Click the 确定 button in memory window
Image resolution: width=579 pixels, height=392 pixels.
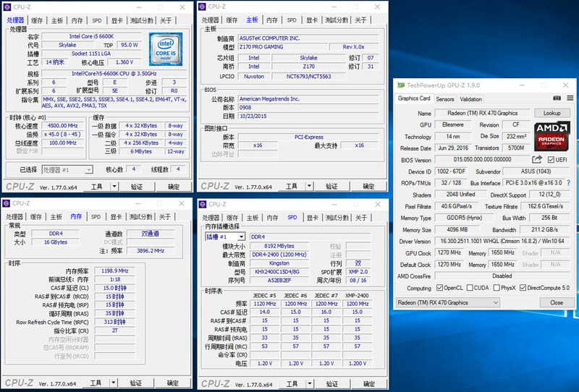pyautogui.click(x=173, y=383)
